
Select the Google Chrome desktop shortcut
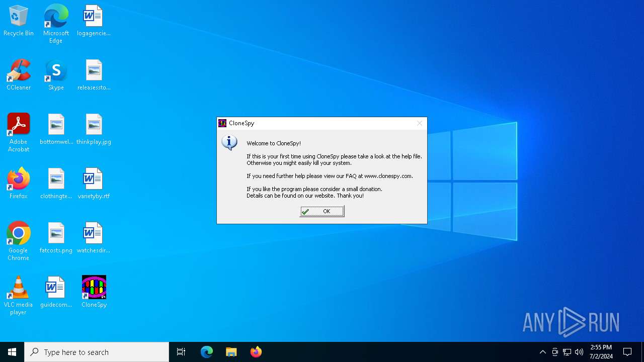[19, 241]
